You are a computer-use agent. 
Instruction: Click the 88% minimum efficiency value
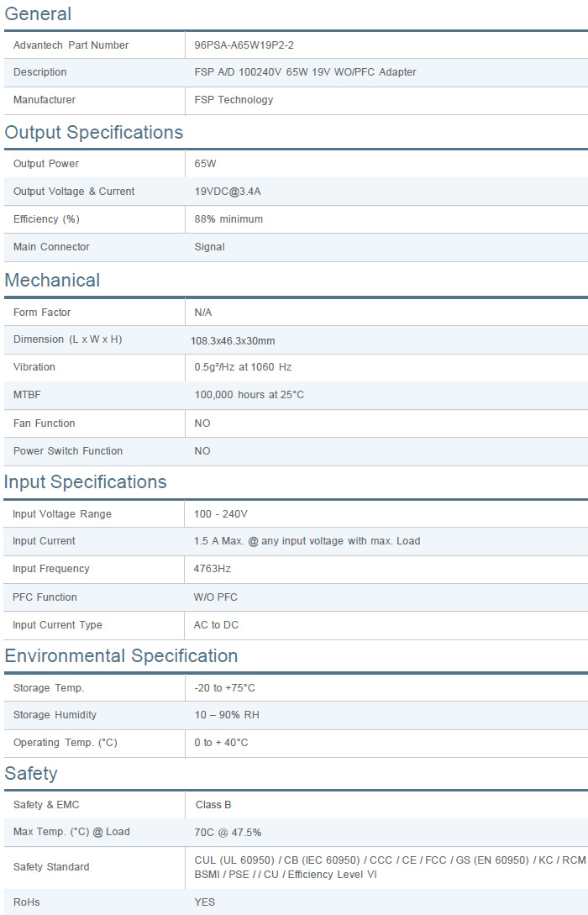click(228, 219)
